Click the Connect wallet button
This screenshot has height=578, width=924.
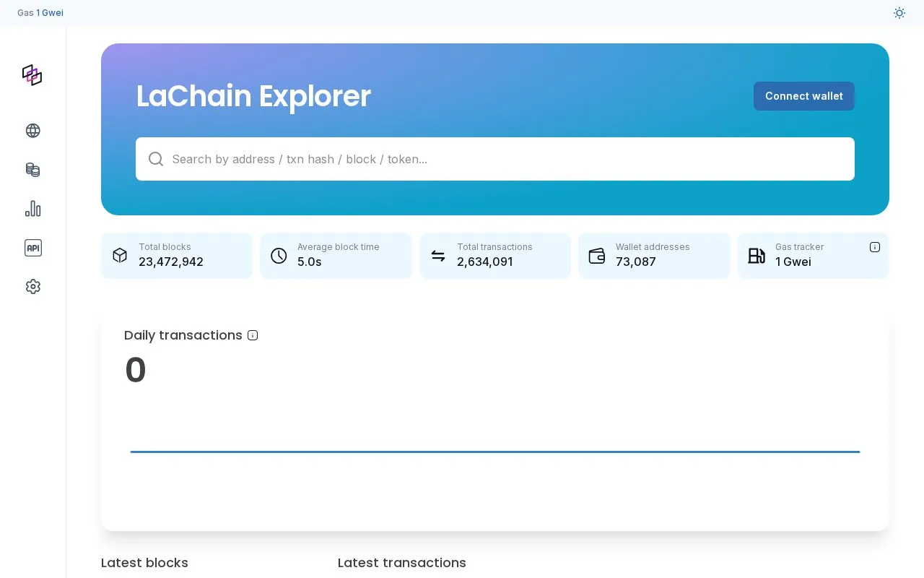tap(804, 96)
